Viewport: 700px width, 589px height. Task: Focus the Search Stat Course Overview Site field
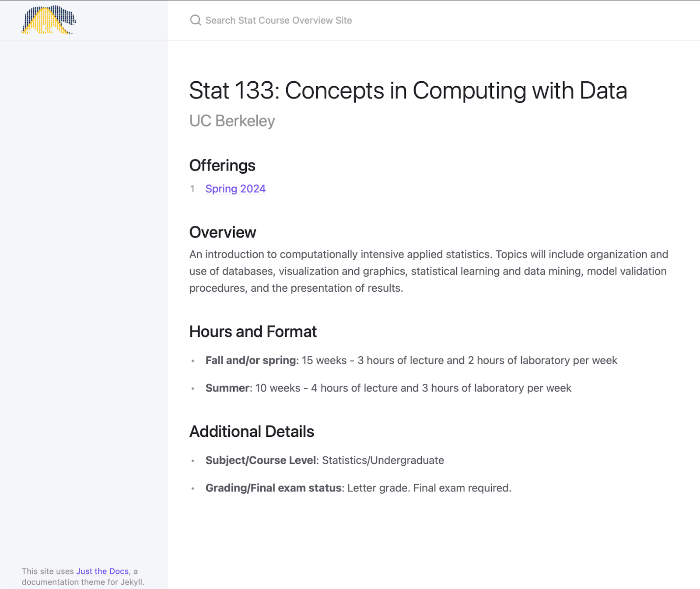pos(433,20)
